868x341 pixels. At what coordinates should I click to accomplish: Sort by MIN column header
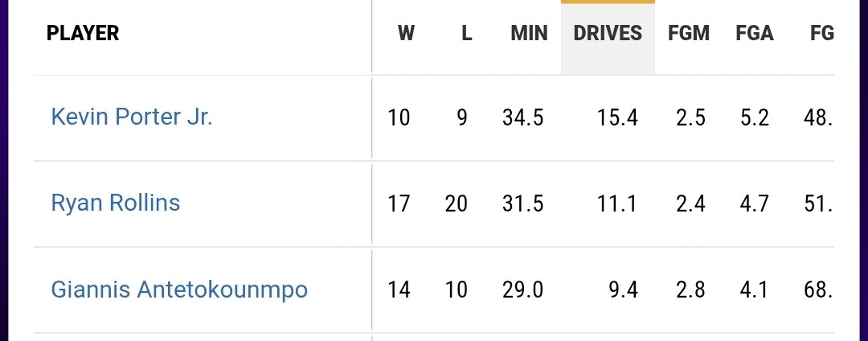pos(529,33)
